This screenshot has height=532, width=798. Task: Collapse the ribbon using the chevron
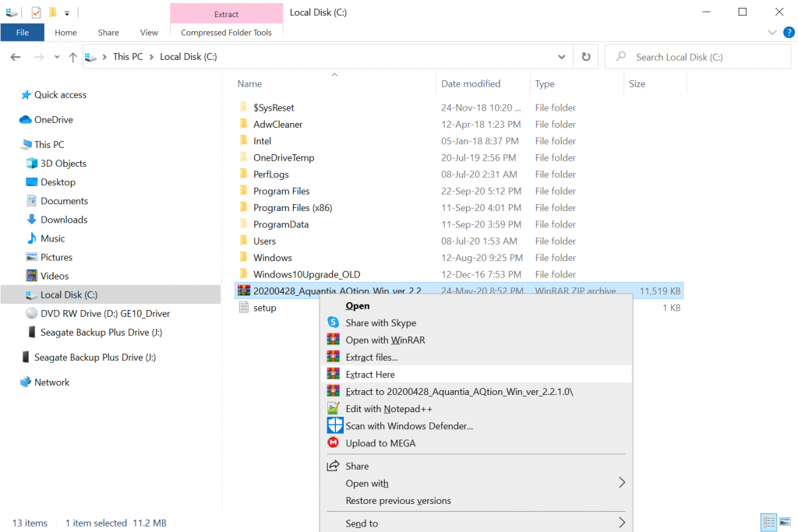click(x=772, y=33)
